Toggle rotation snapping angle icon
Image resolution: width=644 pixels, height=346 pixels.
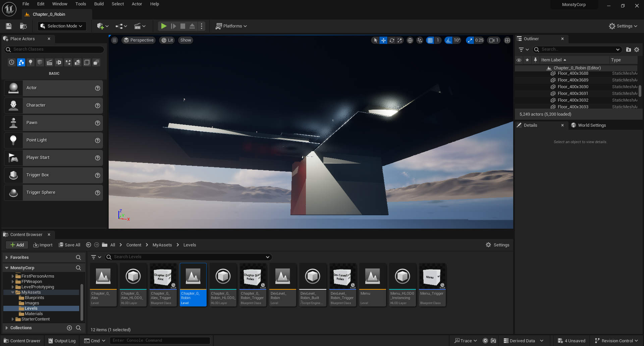[448, 40]
